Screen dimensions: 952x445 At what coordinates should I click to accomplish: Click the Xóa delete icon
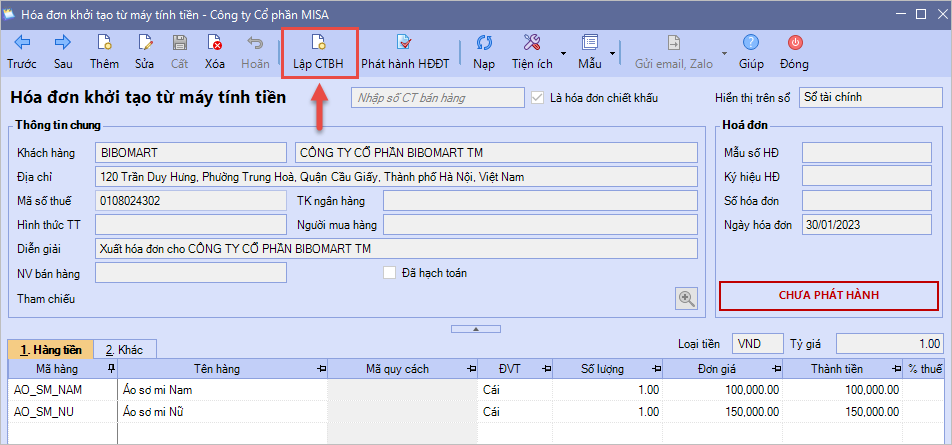tap(214, 43)
